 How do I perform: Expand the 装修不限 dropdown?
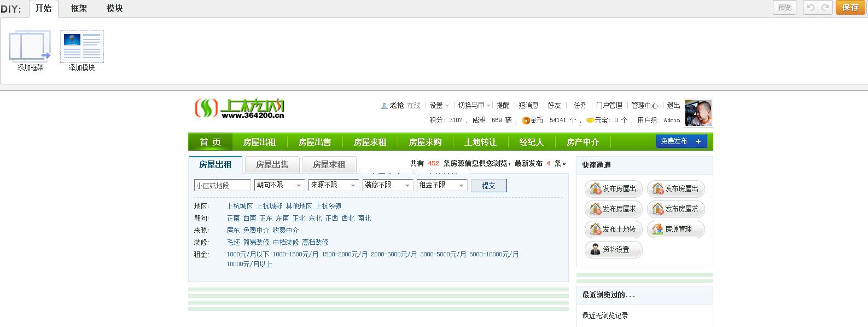387,185
